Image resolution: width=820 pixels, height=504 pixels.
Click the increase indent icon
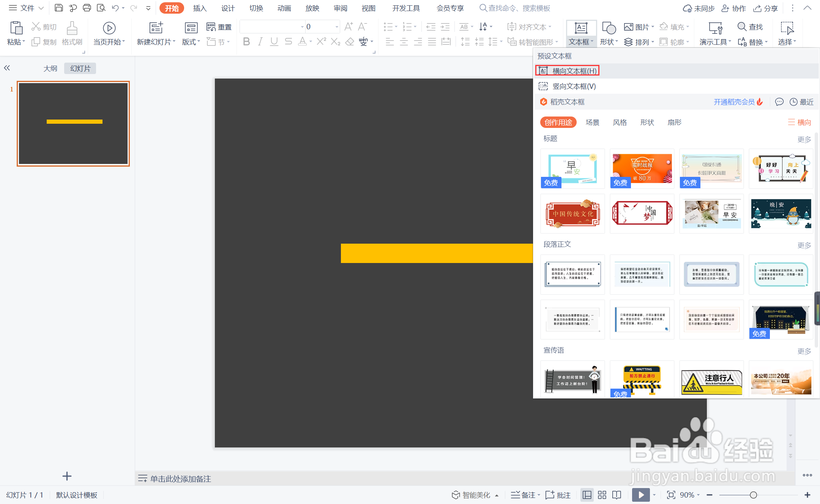pos(445,27)
